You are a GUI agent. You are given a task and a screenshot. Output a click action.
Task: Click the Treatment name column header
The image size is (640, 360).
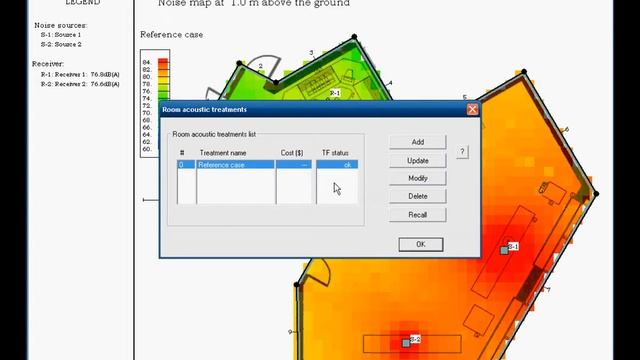coord(223,153)
